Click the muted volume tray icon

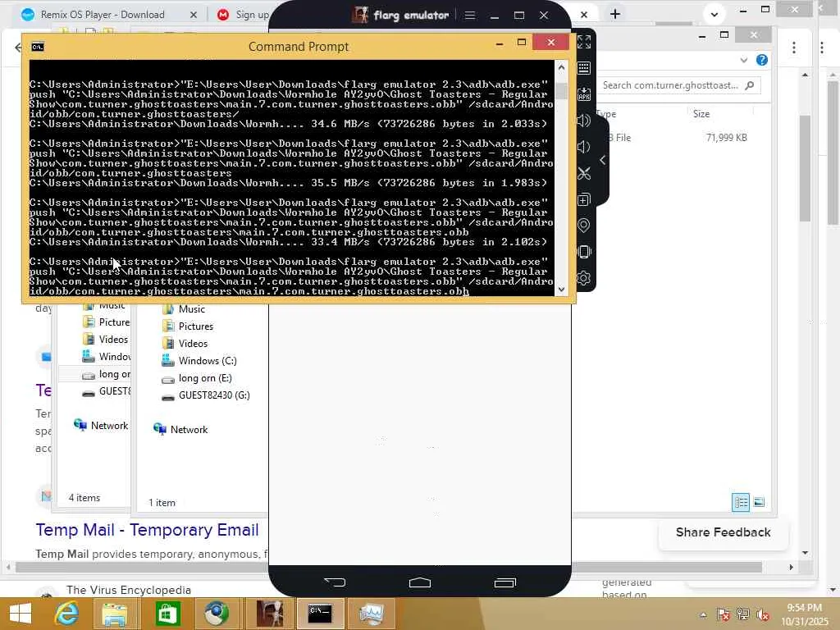click(x=762, y=614)
